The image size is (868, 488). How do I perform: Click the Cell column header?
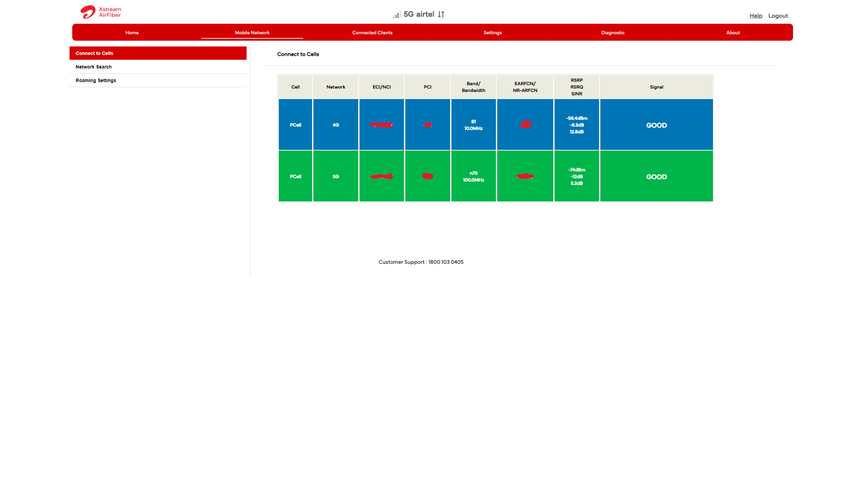pos(295,87)
